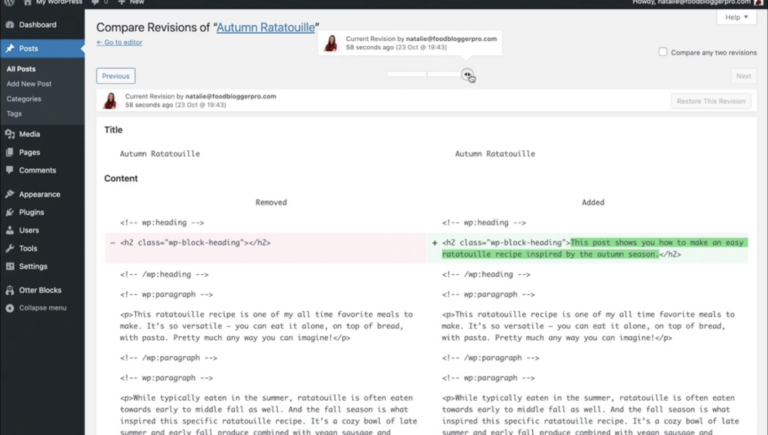Image resolution: width=768 pixels, height=435 pixels.
Task: Click the Users person icon
Action: [x=10, y=230]
